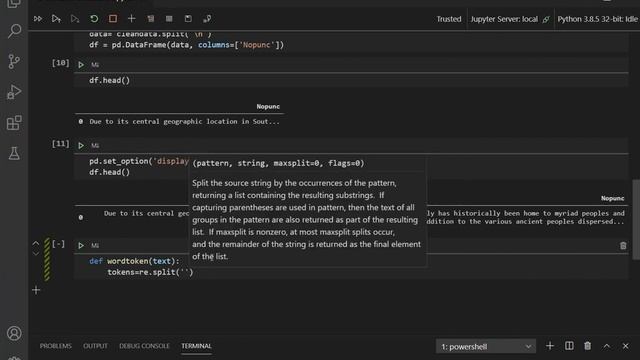Image resolution: width=640 pixels, height=360 pixels.
Task: Move the wordtoken cell down
Action: [x=36, y=254]
